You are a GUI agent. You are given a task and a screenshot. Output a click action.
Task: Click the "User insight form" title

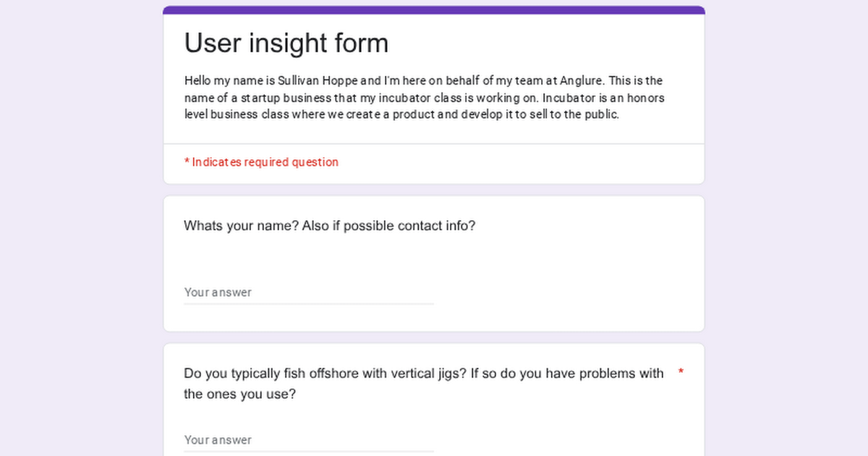pyautogui.click(x=286, y=43)
